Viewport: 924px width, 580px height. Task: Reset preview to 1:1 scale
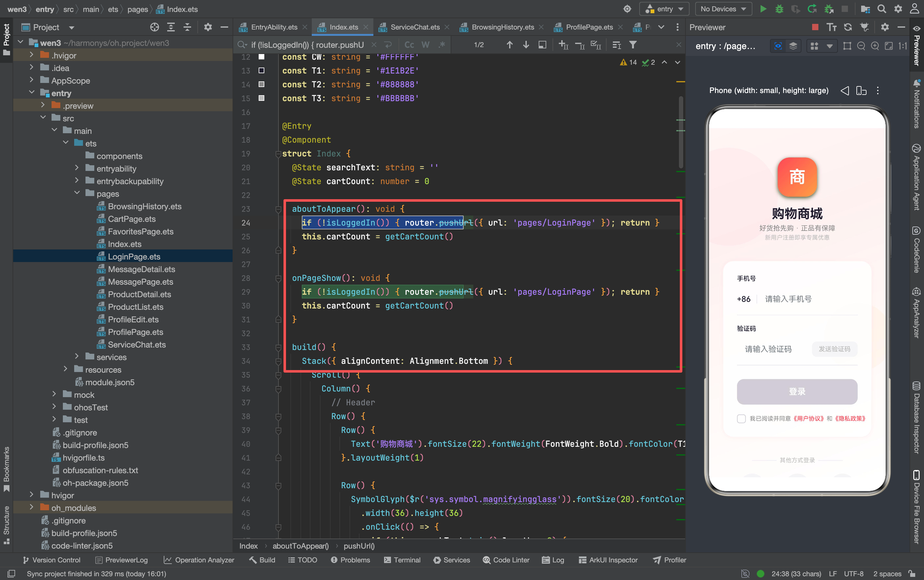point(903,46)
